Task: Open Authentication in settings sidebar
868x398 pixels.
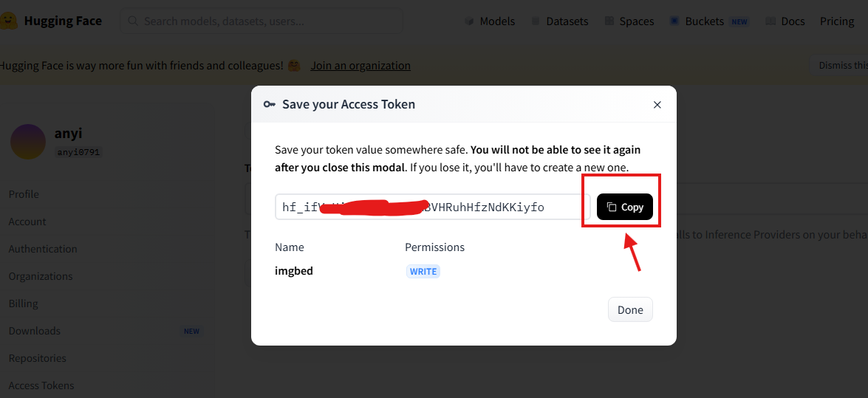Action: tap(43, 249)
